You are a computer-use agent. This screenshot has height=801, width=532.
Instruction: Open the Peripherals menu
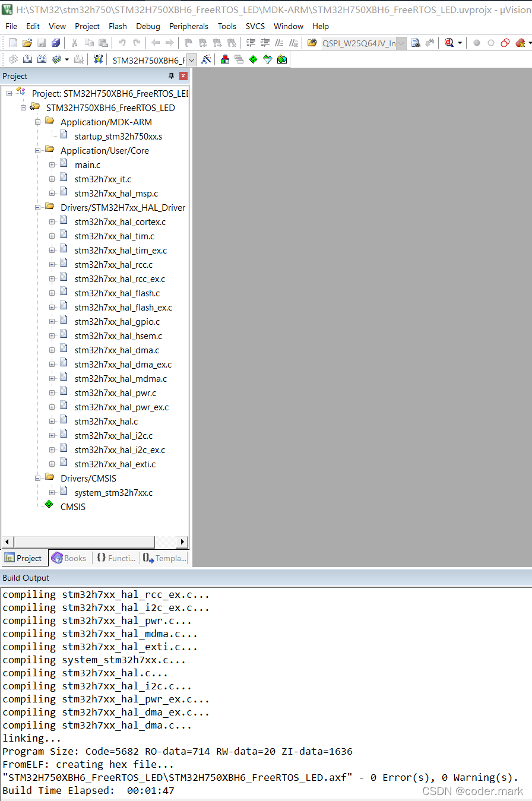click(x=189, y=26)
